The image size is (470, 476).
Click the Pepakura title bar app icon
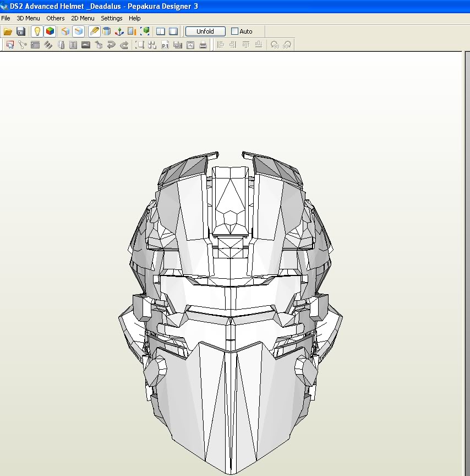[x=4, y=6]
